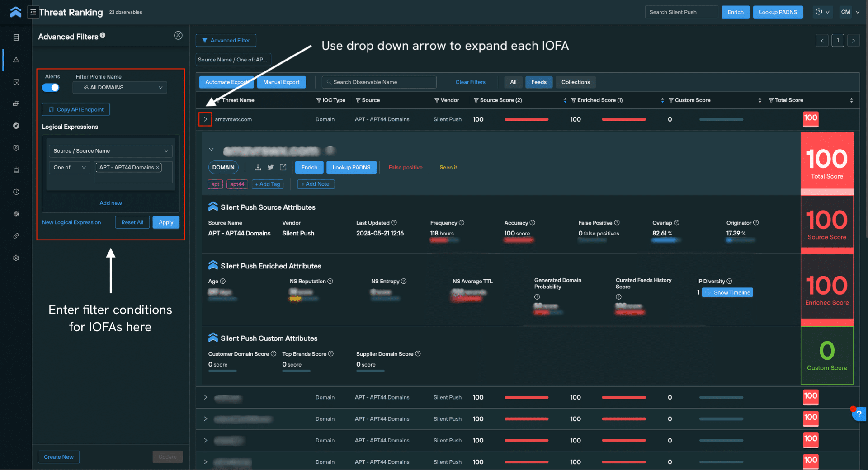Remove the APT - APT44 Domains filter chip
The height and width of the screenshot is (470, 868).
click(x=157, y=168)
